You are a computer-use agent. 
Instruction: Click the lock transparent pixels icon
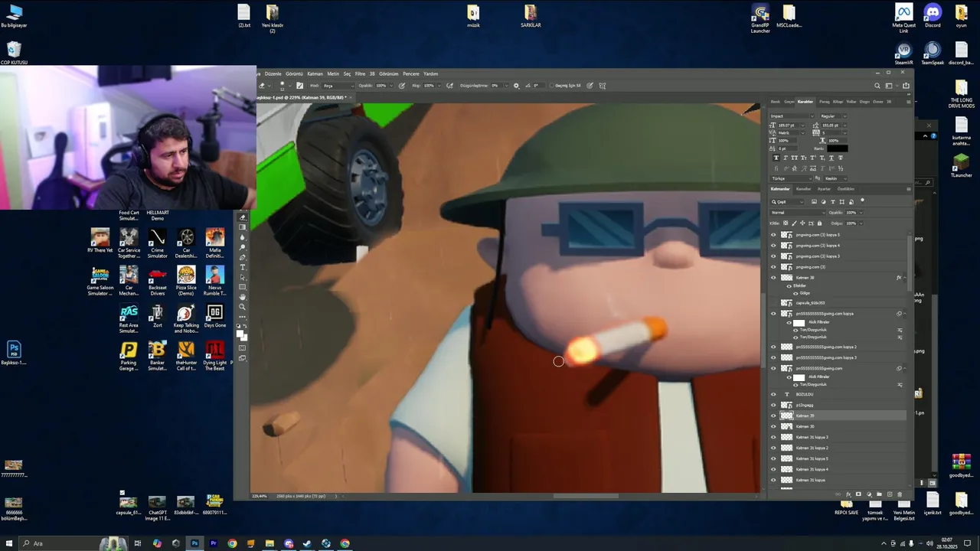pos(786,223)
